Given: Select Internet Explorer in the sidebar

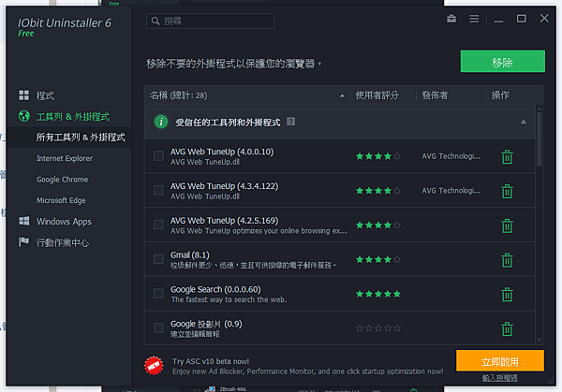Looking at the screenshot, I should click(x=65, y=158).
